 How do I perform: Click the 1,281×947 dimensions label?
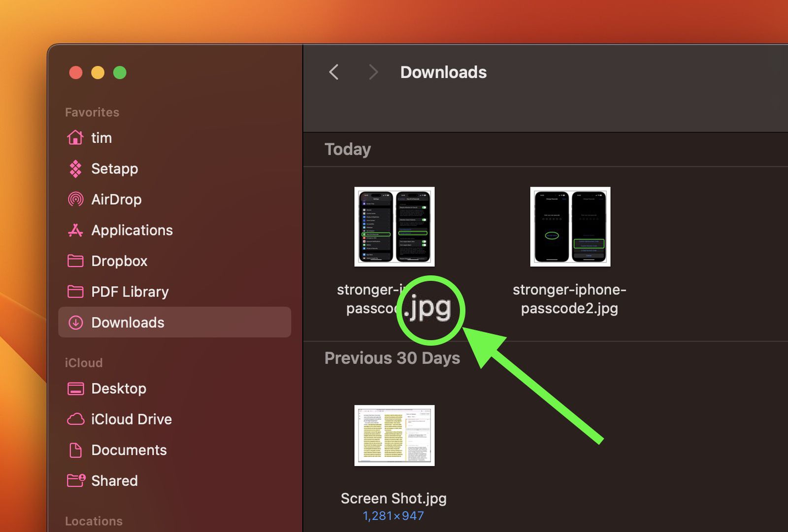coord(393,516)
